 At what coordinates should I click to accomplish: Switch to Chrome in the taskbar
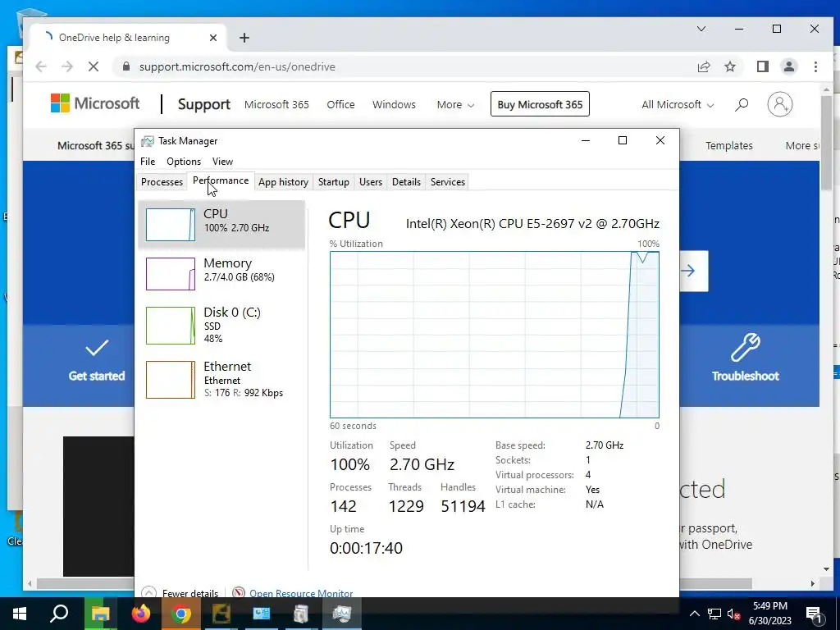pos(181,614)
